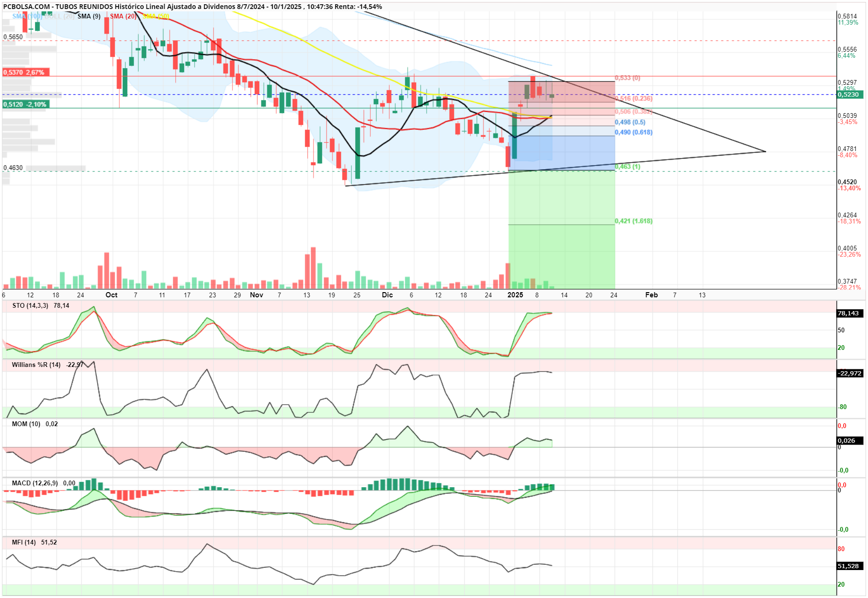
Task: Click the STO (14,3,3) indicator label
Action: click(x=30, y=305)
